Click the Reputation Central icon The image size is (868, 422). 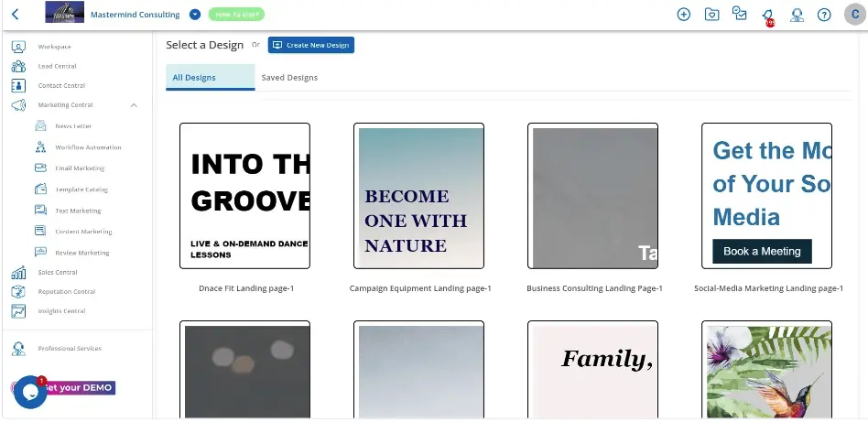(x=18, y=292)
